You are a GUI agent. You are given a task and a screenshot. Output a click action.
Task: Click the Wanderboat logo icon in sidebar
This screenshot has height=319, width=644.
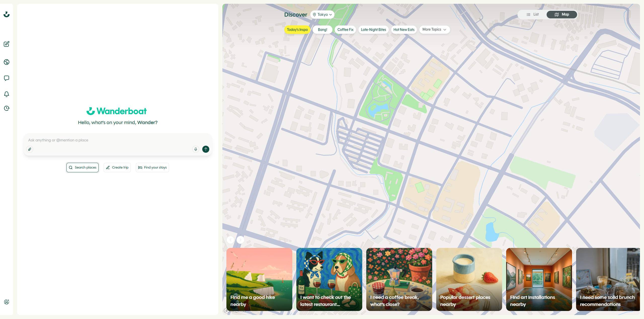click(7, 14)
